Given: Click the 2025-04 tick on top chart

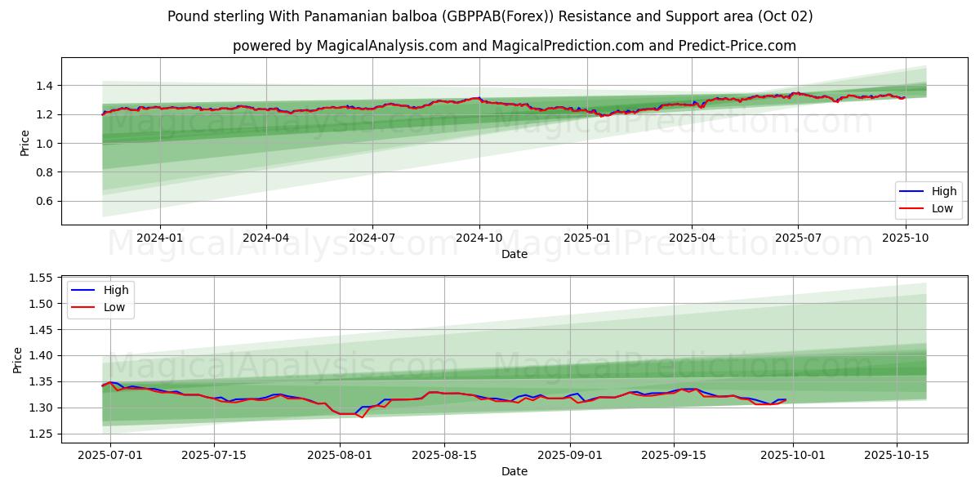Looking at the screenshot, I should coord(692,238).
